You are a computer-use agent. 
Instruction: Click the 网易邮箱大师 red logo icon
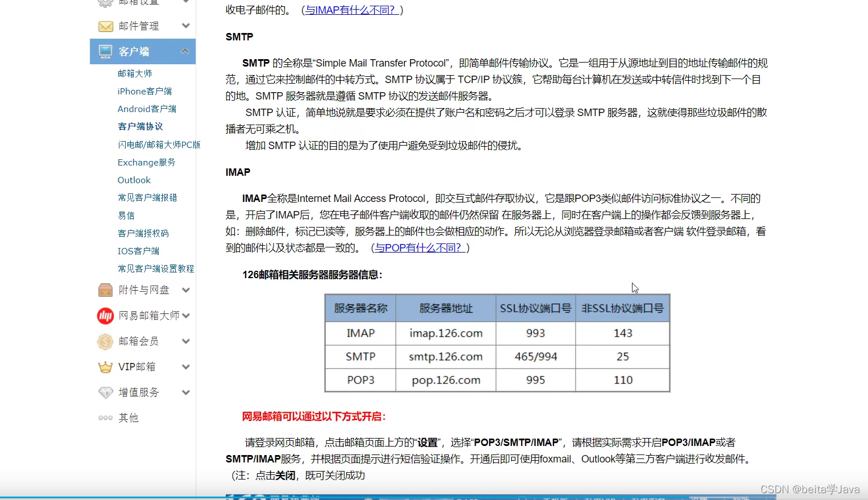click(106, 316)
